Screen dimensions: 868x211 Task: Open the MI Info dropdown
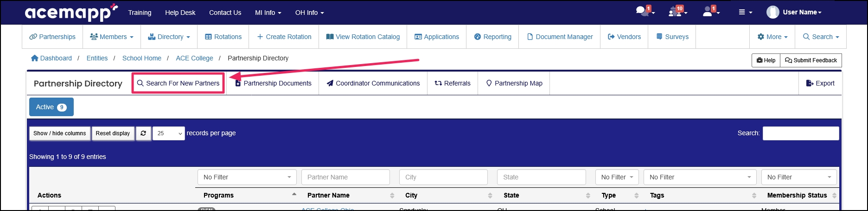tap(268, 13)
